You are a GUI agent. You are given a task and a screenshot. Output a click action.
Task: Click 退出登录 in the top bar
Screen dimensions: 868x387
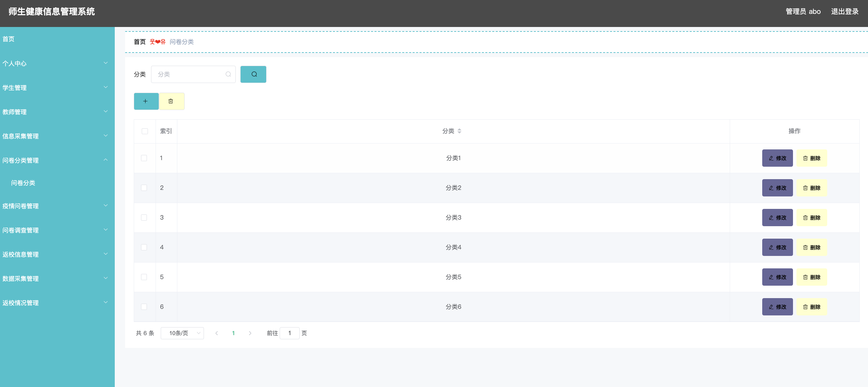(x=844, y=11)
